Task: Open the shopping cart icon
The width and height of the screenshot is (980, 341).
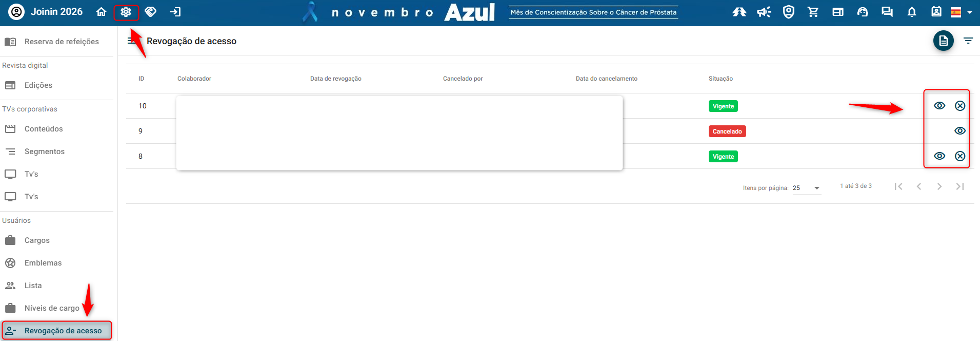Action: pyautogui.click(x=813, y=12)
